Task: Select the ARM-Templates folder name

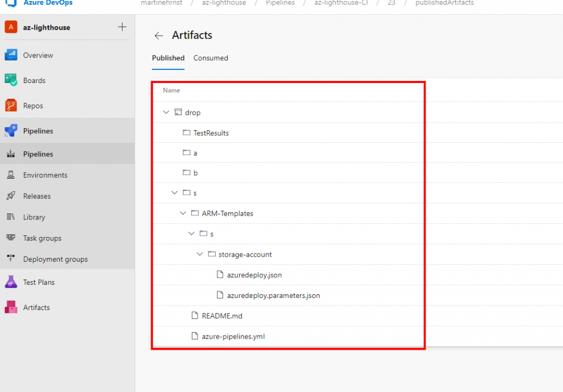Action: [228, 213]
